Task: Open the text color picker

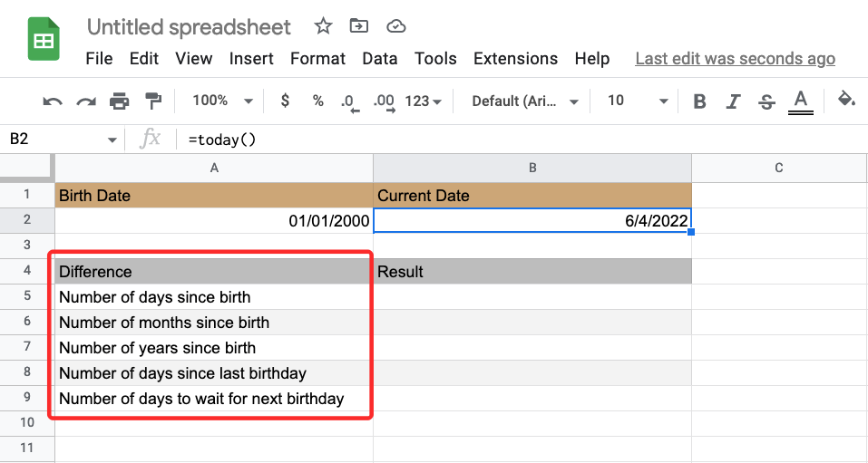Action: [x=801, y=102]
